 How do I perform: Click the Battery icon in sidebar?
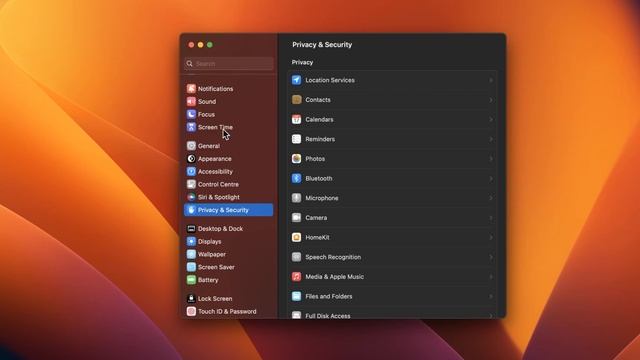coord(191,280)
